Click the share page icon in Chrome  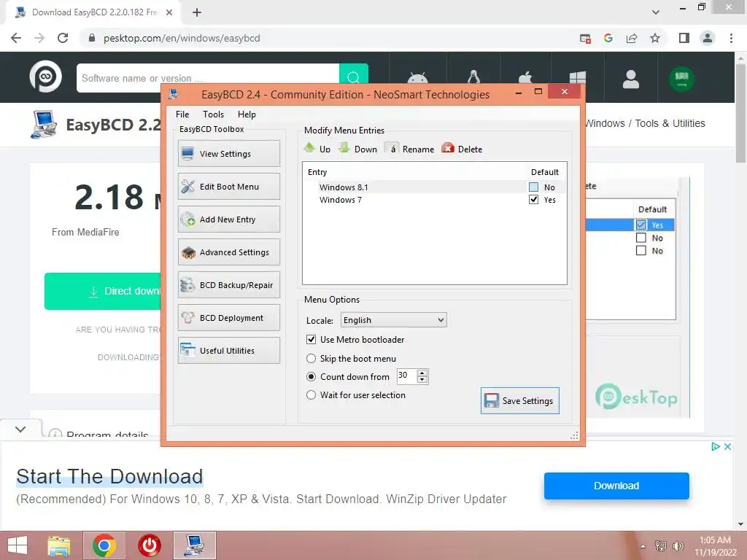pyautogui.click(x=632, y=38)
